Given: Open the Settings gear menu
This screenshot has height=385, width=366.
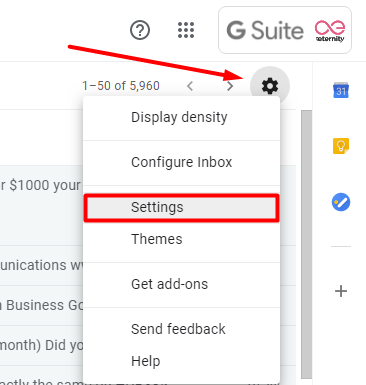Looking at the screenshot, I should point(270,86).
